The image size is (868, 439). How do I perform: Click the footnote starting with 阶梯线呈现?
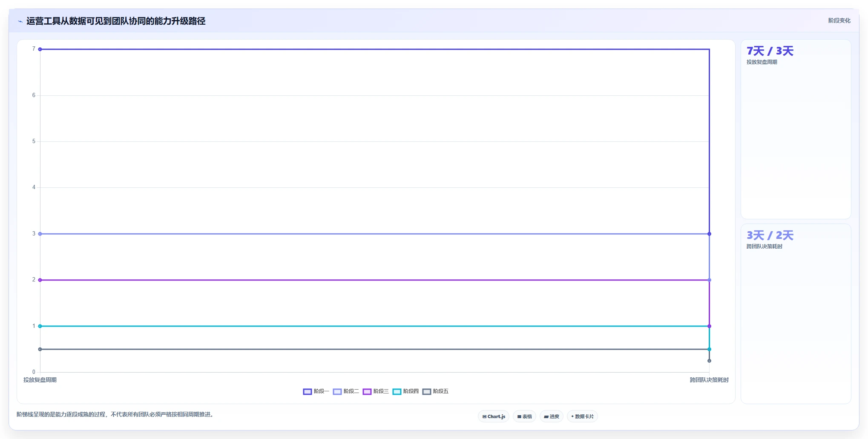[115, 414]
